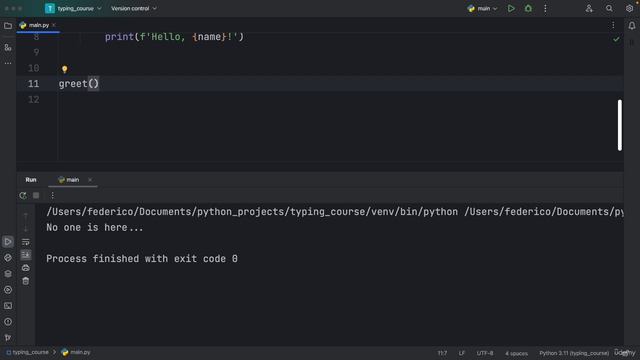The width and height of the screenshot is (640, 360).
Task: Toggle the Run tool window sidebar button
Action: pos(8,242)
